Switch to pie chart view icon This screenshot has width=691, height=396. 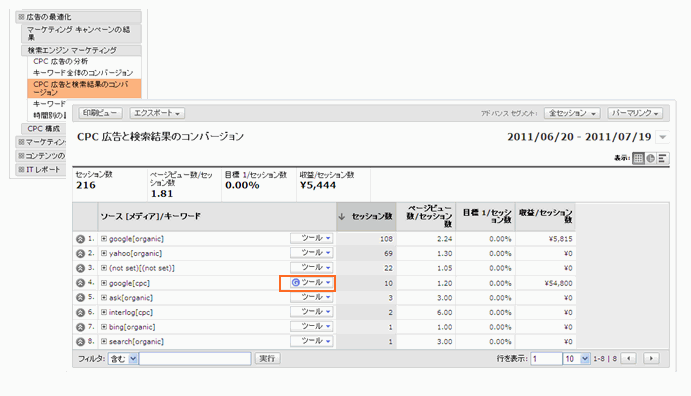tap(650, 158)
